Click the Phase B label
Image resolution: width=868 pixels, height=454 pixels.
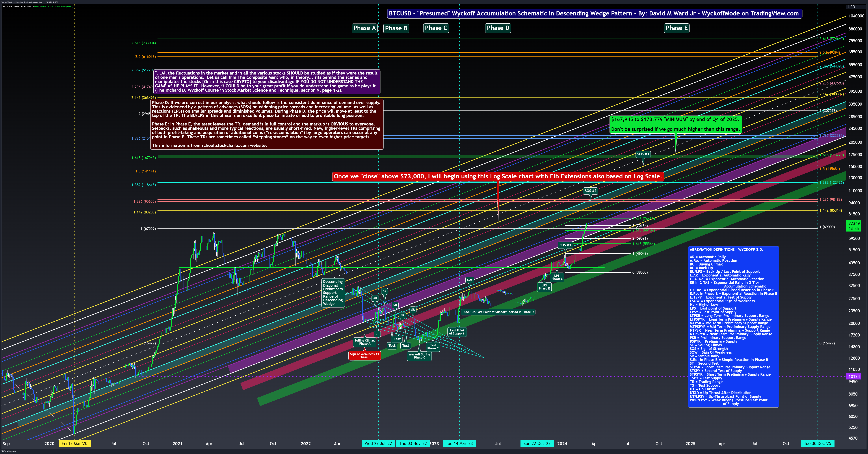(396, 28)
